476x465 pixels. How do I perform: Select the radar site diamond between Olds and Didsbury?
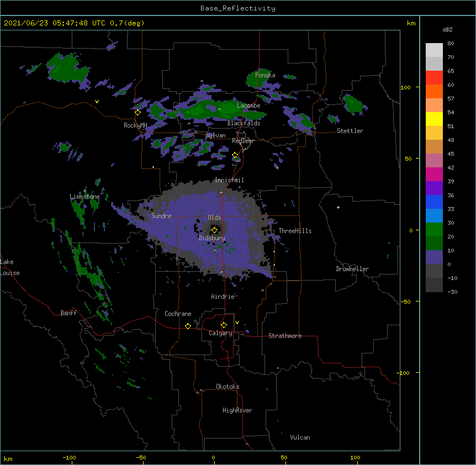pyautogui.click(x=215, y=230)
